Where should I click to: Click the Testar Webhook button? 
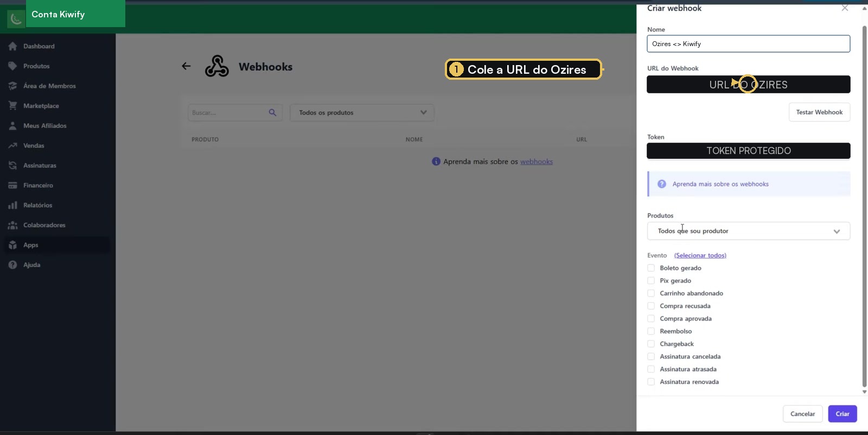click(819, 112)
